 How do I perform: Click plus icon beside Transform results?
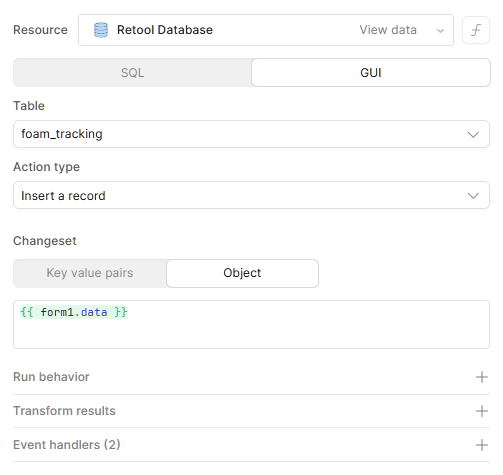click(482, 411)
